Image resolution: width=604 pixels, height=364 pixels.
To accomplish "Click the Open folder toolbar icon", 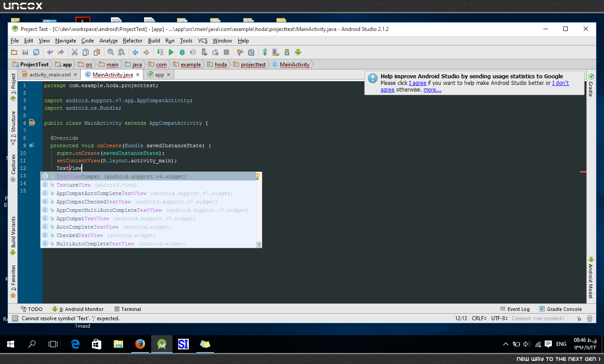I will tap(15, 52).
